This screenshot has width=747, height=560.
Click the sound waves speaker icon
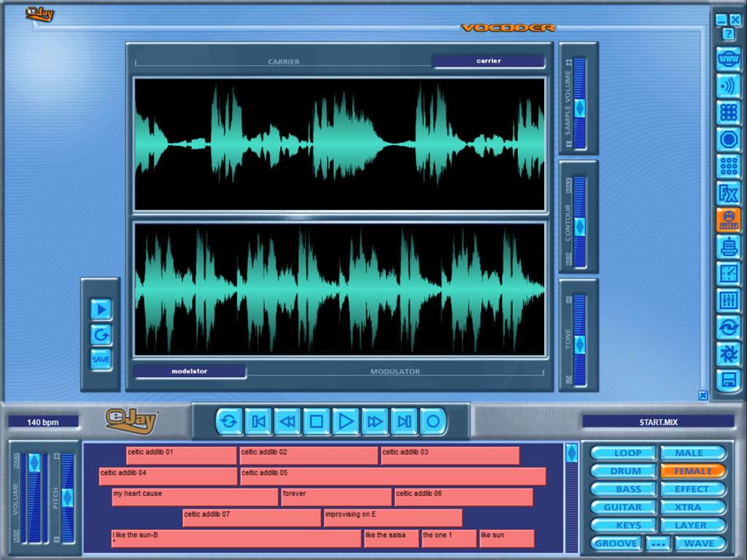pos(728,85)
